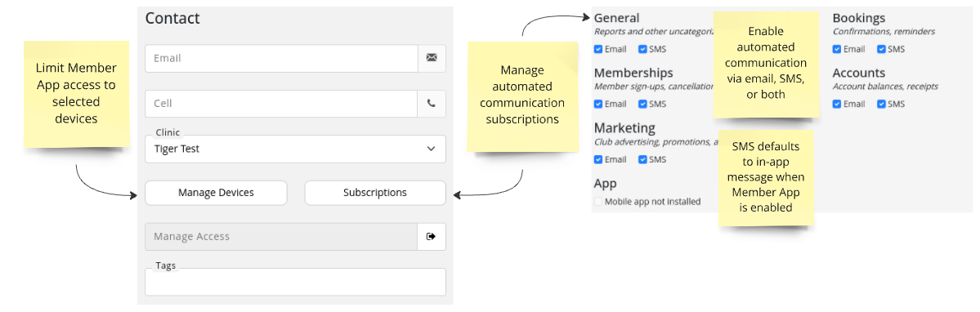This screenshot has height=312, width=980.
Task: Click the Mobile app not installed checkbox
Action: pyautogui.click(x=598, y=202)
